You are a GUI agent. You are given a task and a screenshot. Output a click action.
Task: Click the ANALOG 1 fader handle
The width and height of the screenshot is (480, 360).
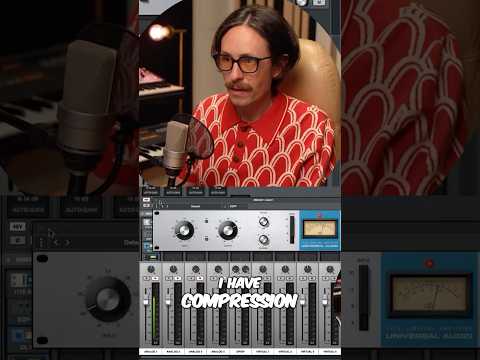[x=146, y=302]
